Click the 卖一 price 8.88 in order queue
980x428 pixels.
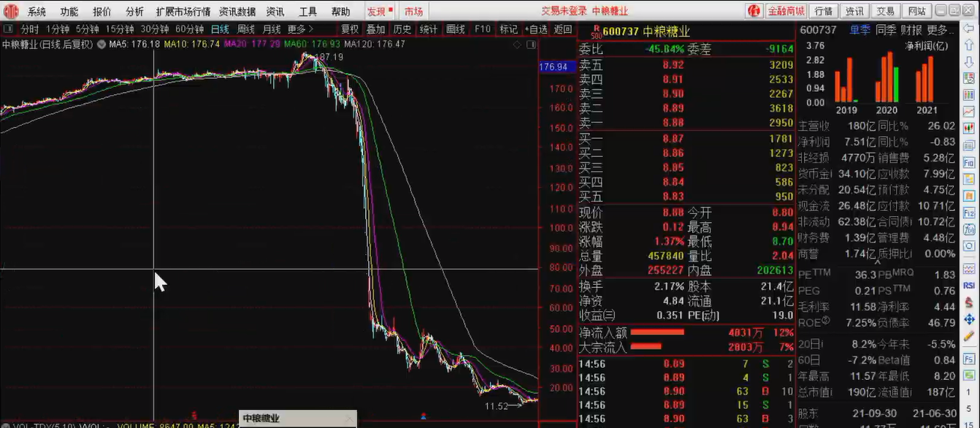(673, 123)
